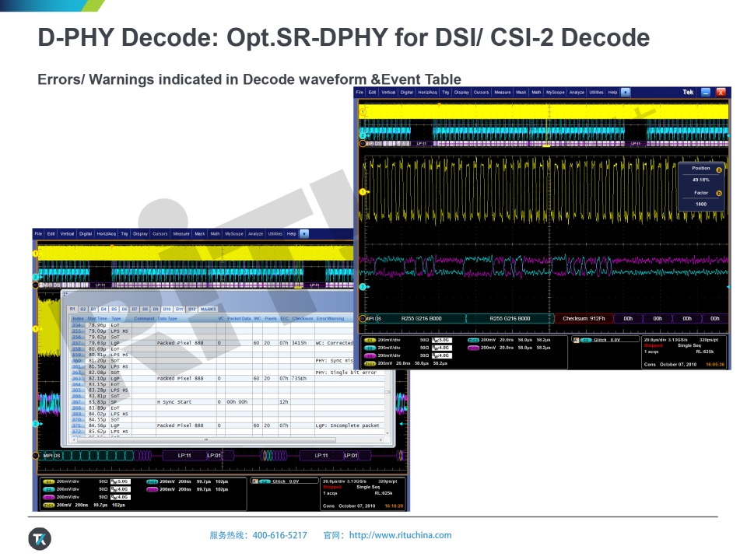The image size is (747, 560).
Task: Click the Factor knob 'b' indicator
Action: coord(718,193)
